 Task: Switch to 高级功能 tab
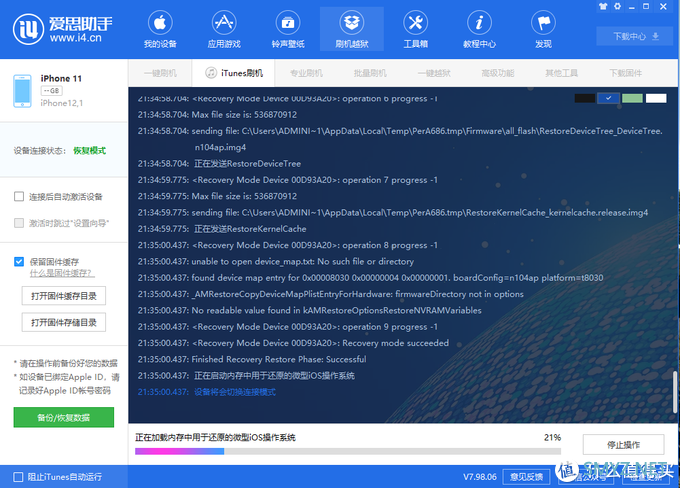click(x=498, y=73)
